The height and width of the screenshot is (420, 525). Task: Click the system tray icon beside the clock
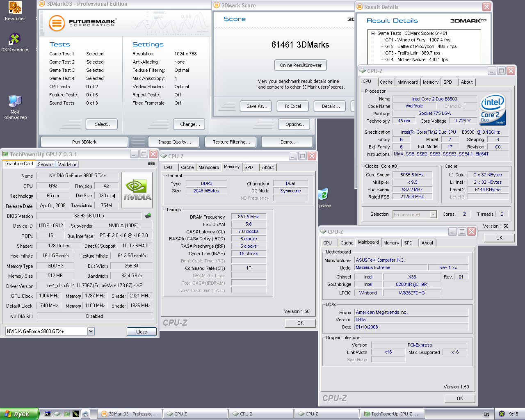pos(502,414)
